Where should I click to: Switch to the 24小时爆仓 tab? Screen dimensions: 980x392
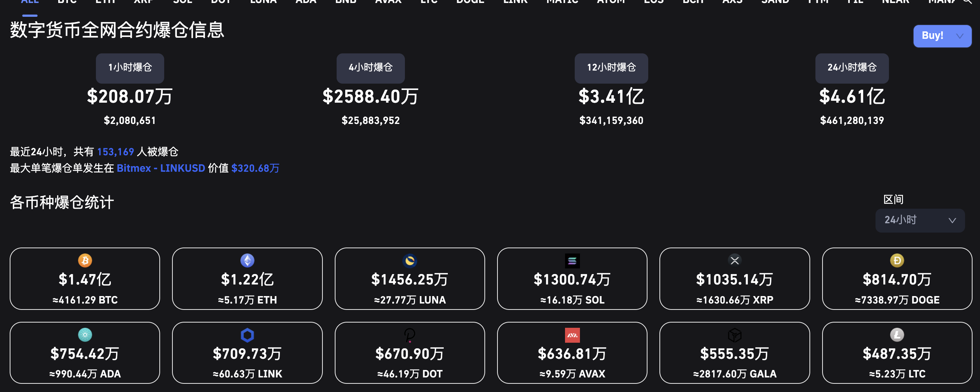(x=852, y=68)
